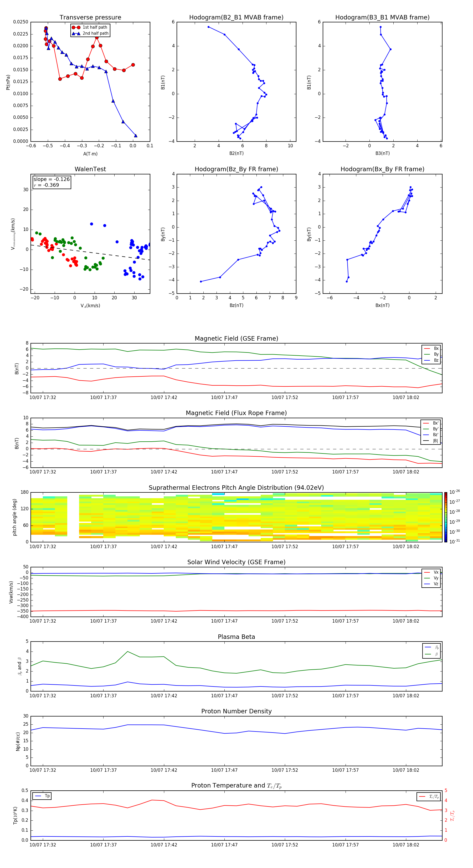Click the 'Hodogram(B2_B1 MVAB frame)' title
The image size is (473, 868).
coord(236,18)
